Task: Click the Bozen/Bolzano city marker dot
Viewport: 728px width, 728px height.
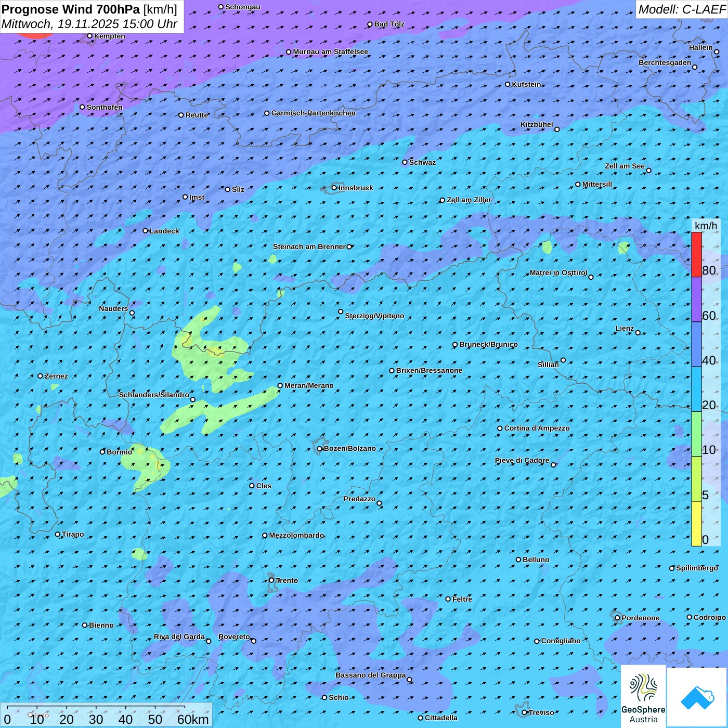Action: coord(320,449)
